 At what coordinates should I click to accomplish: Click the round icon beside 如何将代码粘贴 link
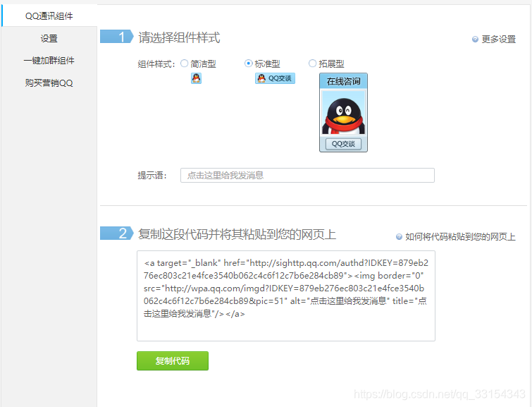tap(399, 236)
